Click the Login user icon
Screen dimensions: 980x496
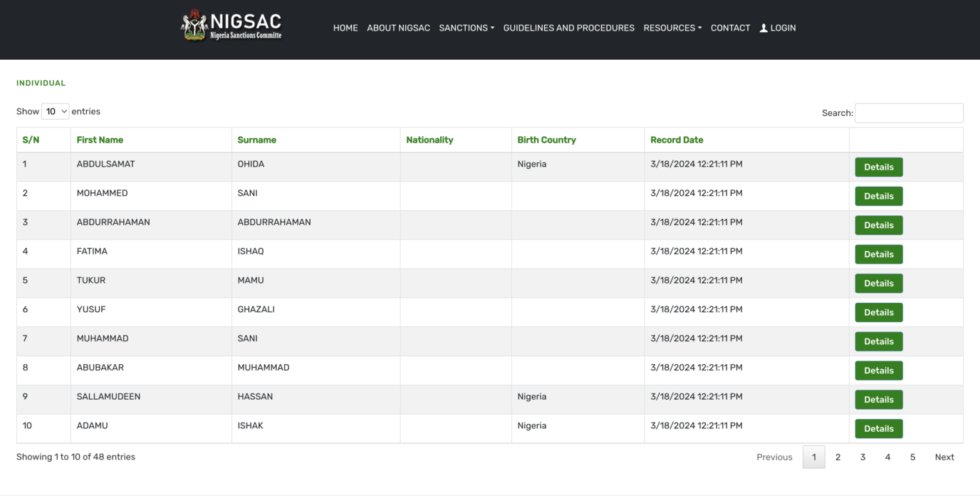(763, 28)
